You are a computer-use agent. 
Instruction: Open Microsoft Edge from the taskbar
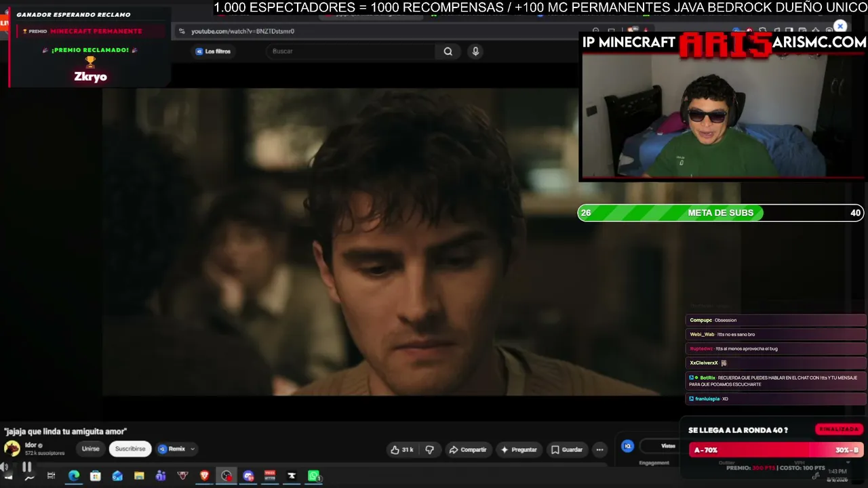pos(74,476)
